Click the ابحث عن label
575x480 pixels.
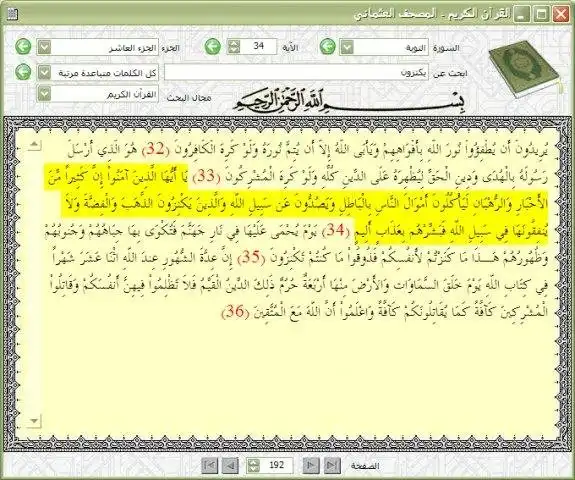[x=450, y=73]
